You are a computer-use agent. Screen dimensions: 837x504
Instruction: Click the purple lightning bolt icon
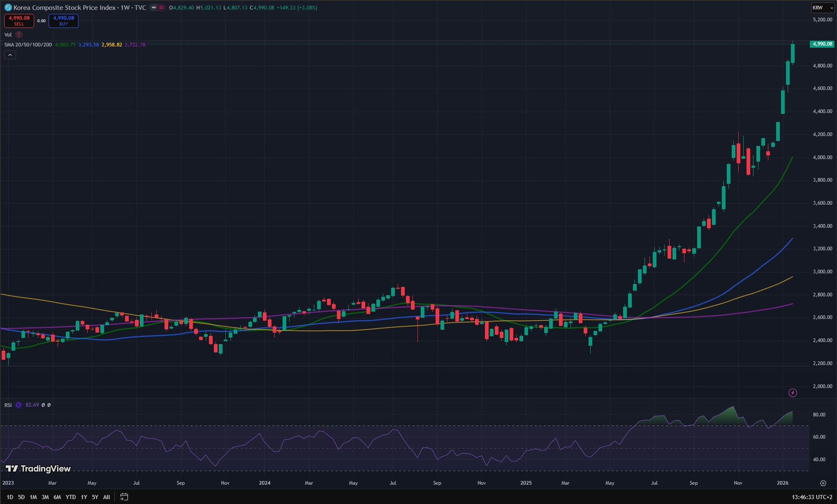click(793, 393)
